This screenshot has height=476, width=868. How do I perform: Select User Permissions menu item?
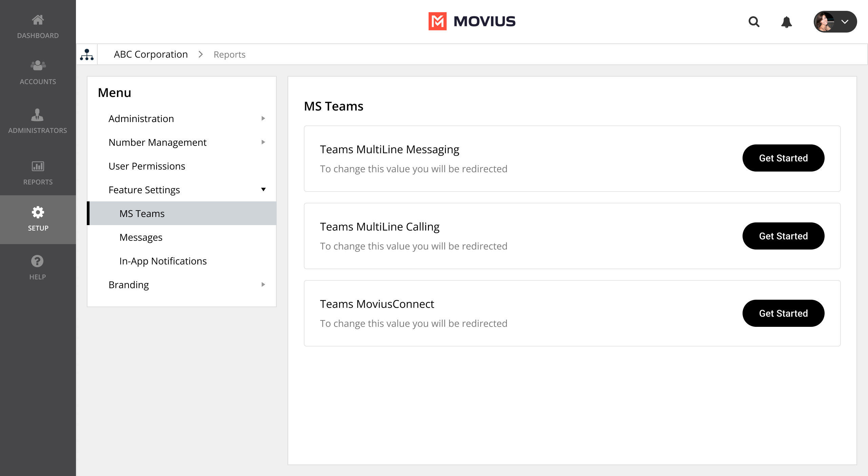(x=147, y=166)
